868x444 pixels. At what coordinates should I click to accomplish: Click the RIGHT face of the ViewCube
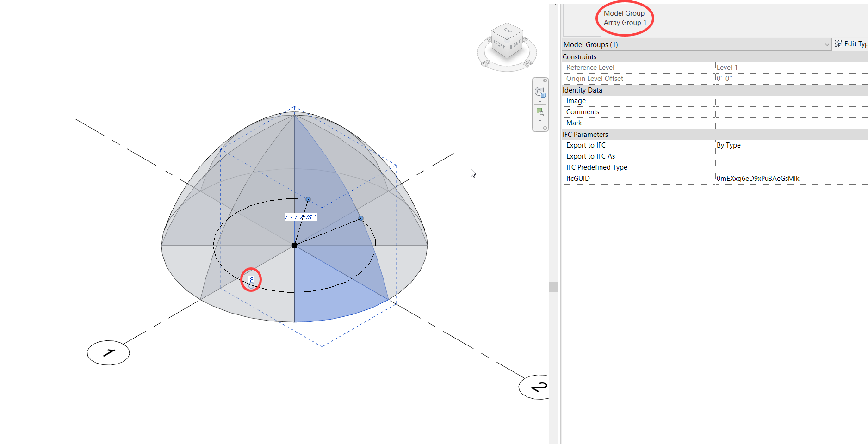(x=515, y=44)
